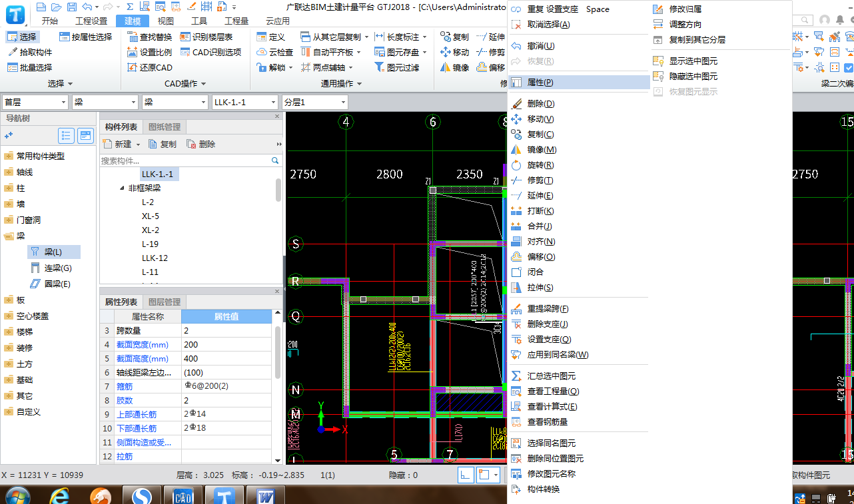This screenshot has width=854, height=504.
Task: Choose 属性(P) in the context menu
Action: 579,83
